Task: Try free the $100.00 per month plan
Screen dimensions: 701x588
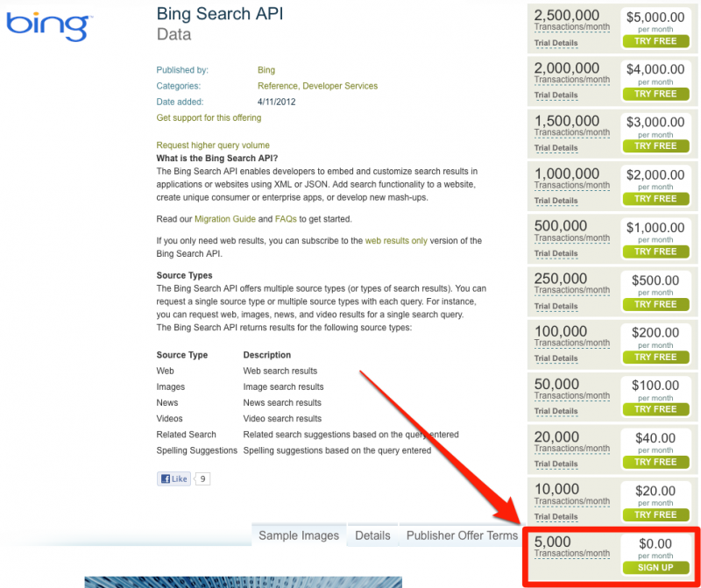Action: point(655,409)
